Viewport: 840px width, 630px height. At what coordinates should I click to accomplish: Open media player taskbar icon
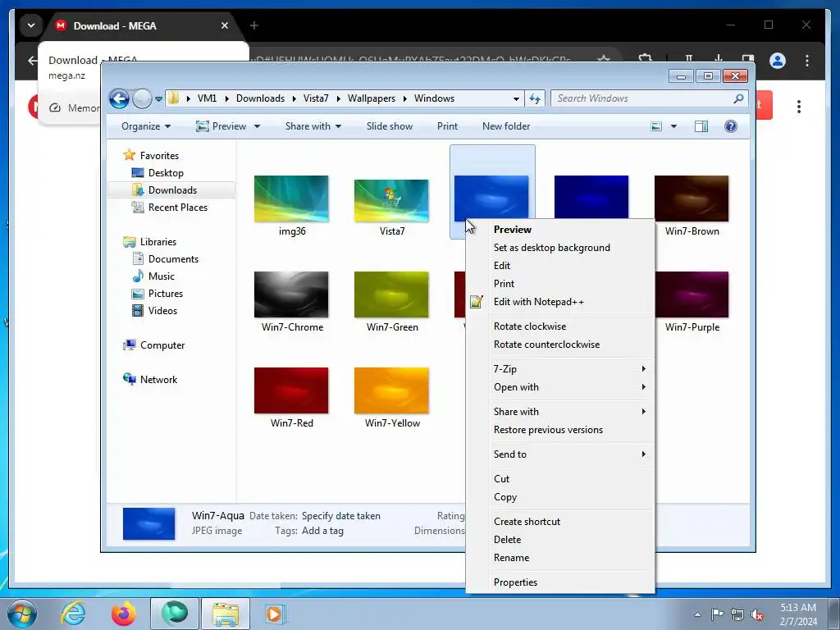(x=276, y=614)
